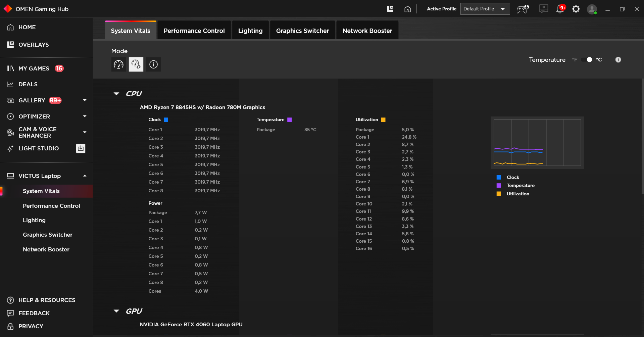The image size is (644, 337).
Task: Click the CPU history graph
Action: 537,143
